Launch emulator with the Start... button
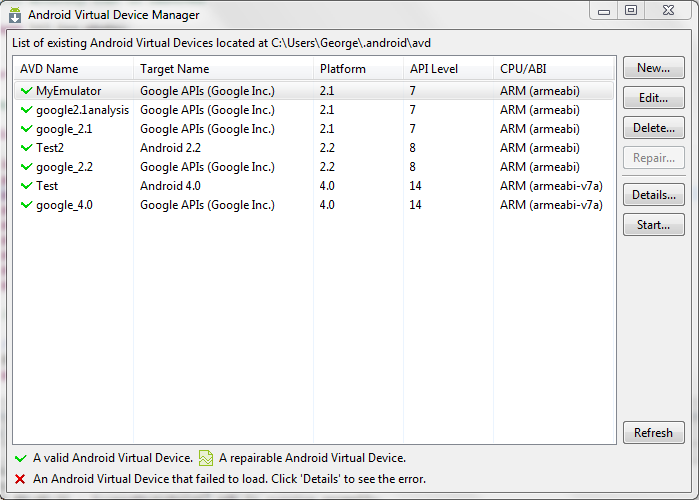Viewport: 699px width, 500px height. coord(654,225)
